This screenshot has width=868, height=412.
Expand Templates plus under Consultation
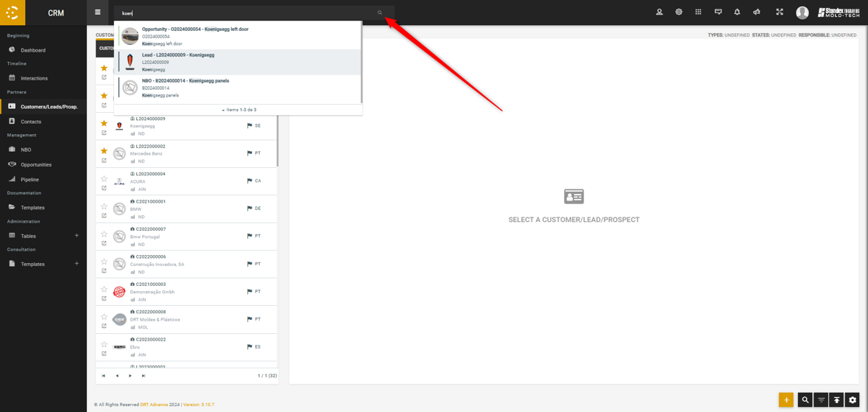coord(77,264)
